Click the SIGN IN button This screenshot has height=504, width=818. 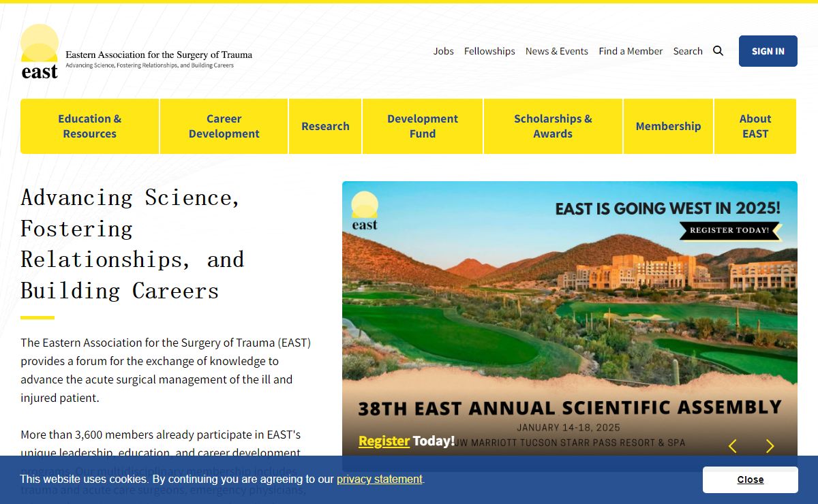[x=768, y=51]
